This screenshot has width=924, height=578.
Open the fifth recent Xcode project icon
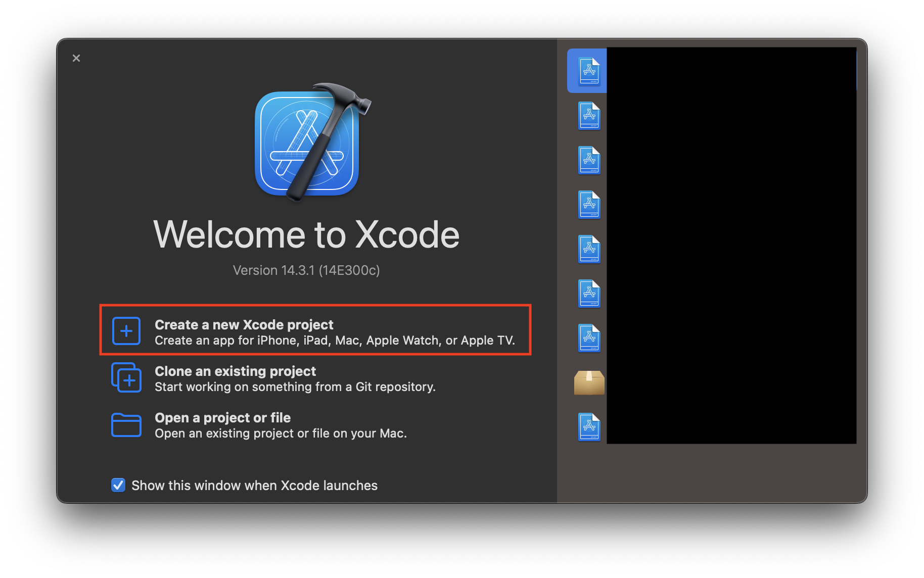tap(589, 249)
